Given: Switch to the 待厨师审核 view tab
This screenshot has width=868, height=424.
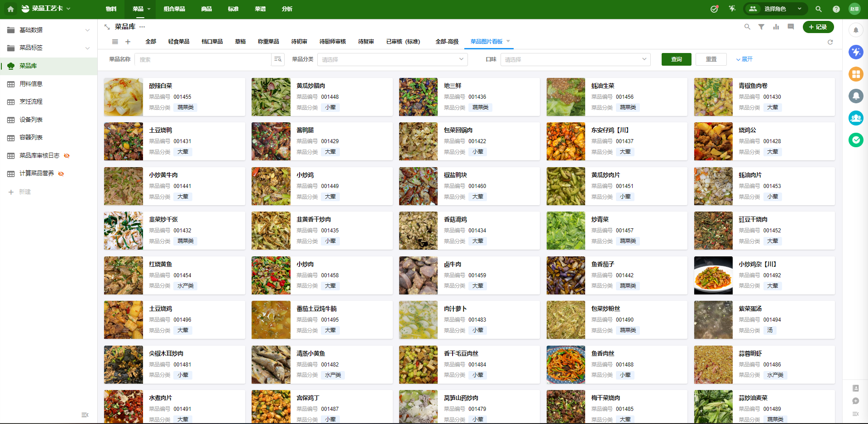Looking at the screenshot, I should 332,42.
